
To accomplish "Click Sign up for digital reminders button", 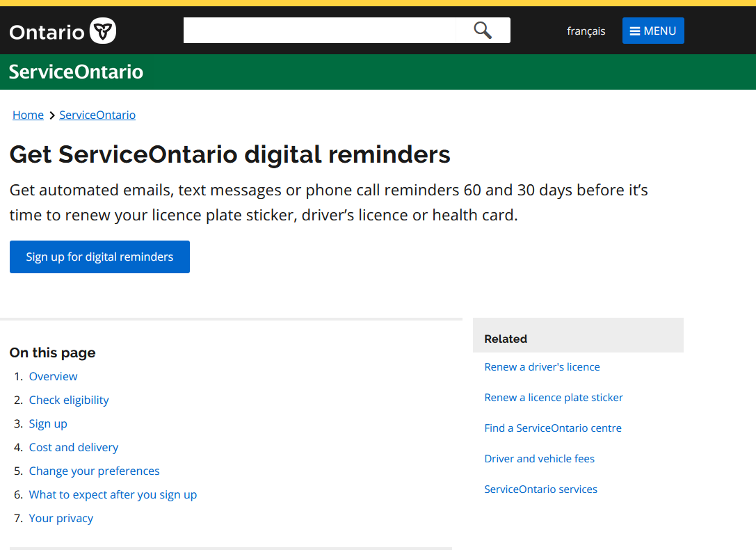I will 100,257.
